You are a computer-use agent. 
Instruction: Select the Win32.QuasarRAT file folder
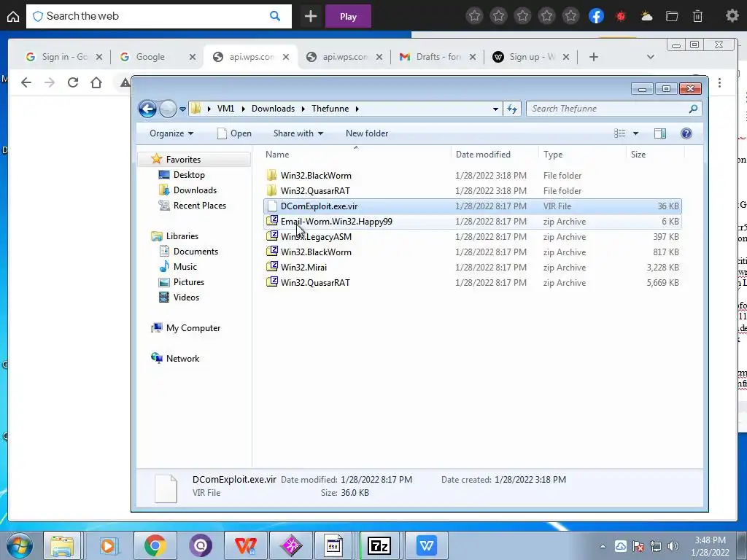473,191
